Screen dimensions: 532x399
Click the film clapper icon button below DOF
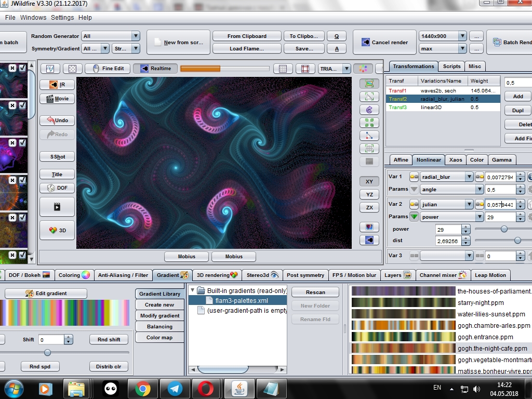(x=57, y=207)
